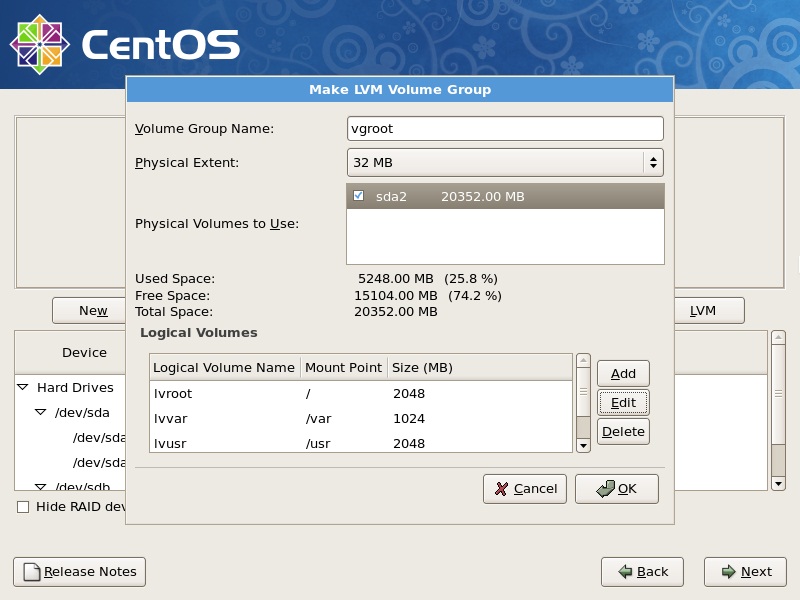Delete the selected logical volume

click(623, 432)
